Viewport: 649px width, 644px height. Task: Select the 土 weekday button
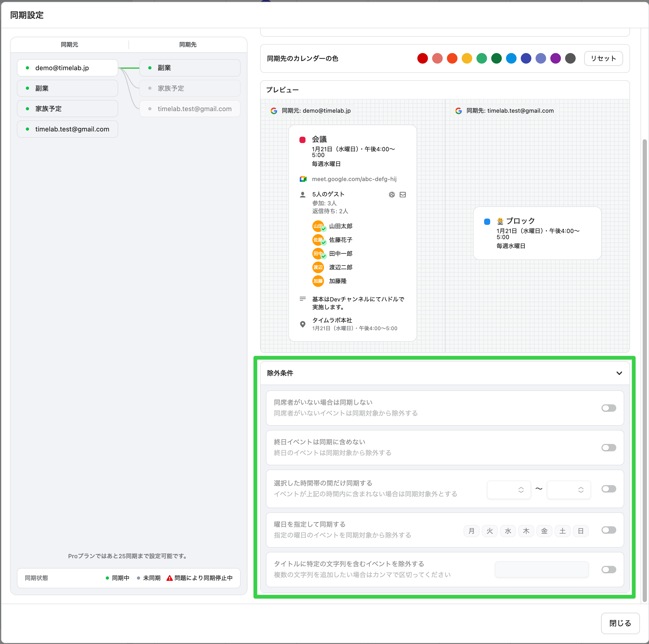pos(562,531)
